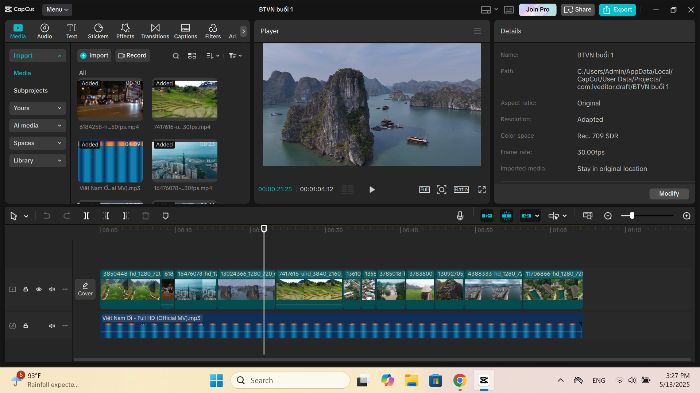Open the Player panel menu

[x=477, y=31]
